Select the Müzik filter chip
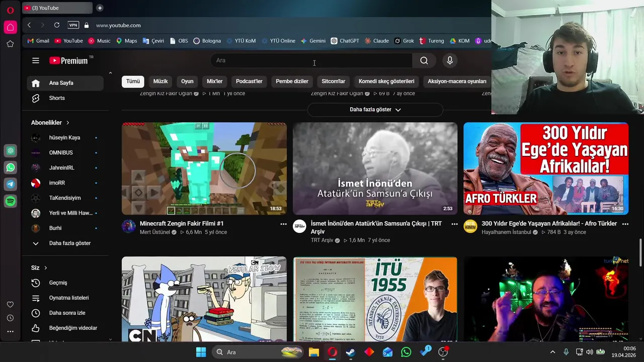 click(x=160, y=81)
